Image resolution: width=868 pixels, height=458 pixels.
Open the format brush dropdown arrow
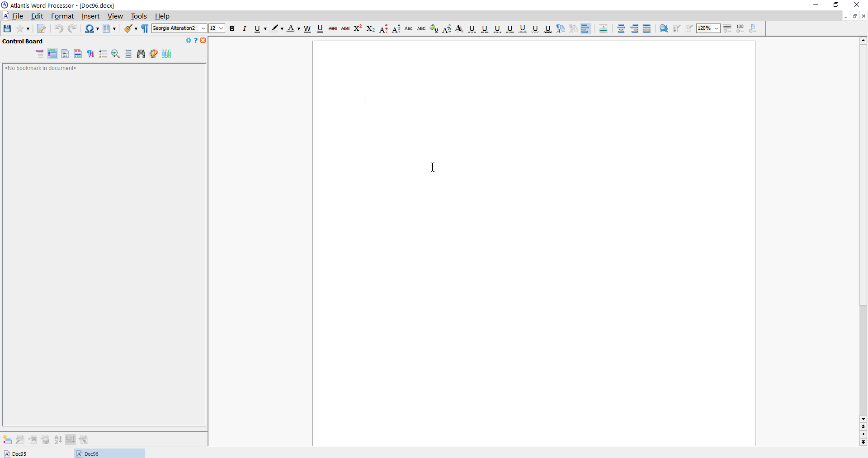(136, 29)
